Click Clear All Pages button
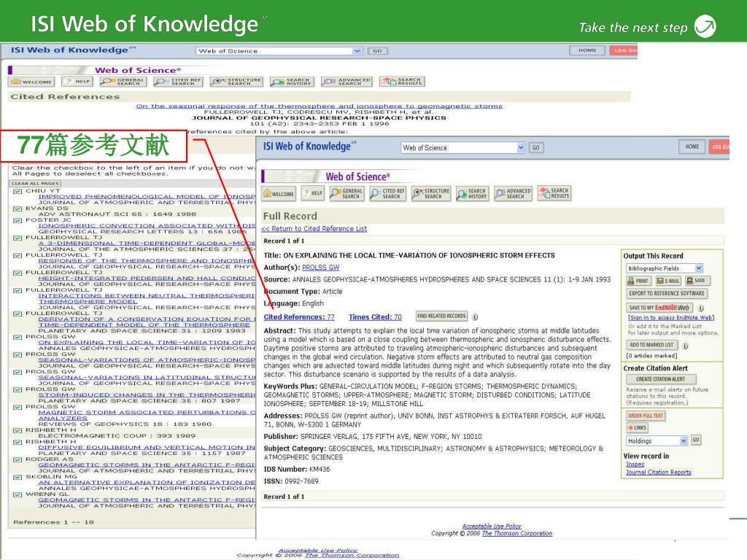 tap(35, 184)
